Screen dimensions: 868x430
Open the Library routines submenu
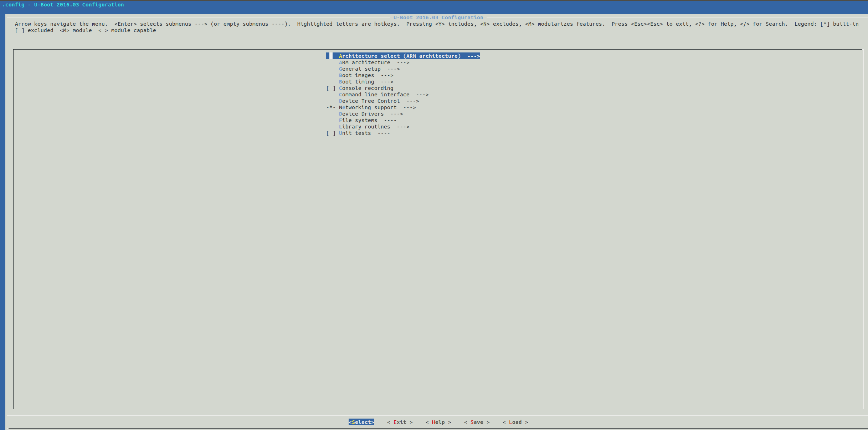pyautogui.click(x=374, y=127)
